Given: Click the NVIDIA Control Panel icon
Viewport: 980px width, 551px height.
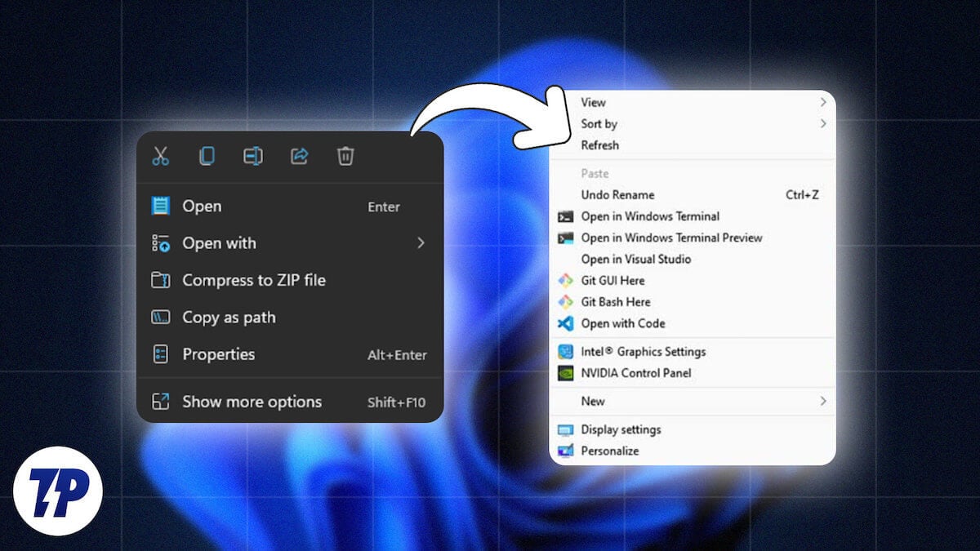Looking at the screenshot, I should [565, 373].
